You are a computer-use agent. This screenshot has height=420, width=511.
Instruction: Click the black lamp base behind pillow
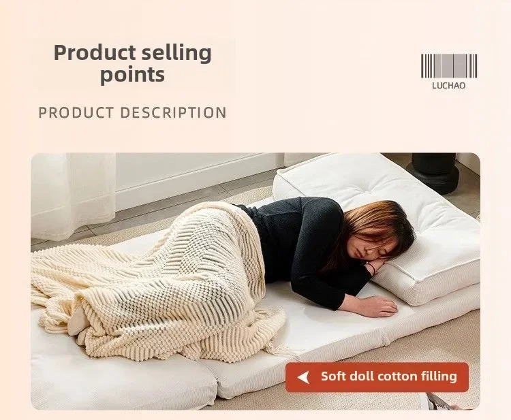(437, 172)
